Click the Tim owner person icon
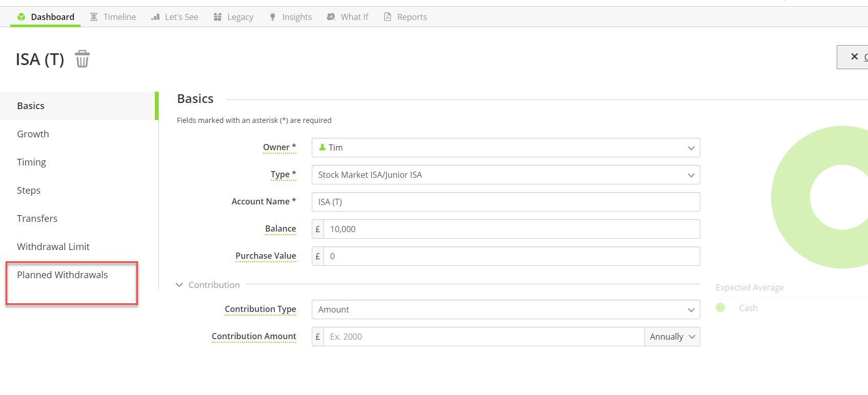This screenshot has height=395, width=868. (322, 147)
